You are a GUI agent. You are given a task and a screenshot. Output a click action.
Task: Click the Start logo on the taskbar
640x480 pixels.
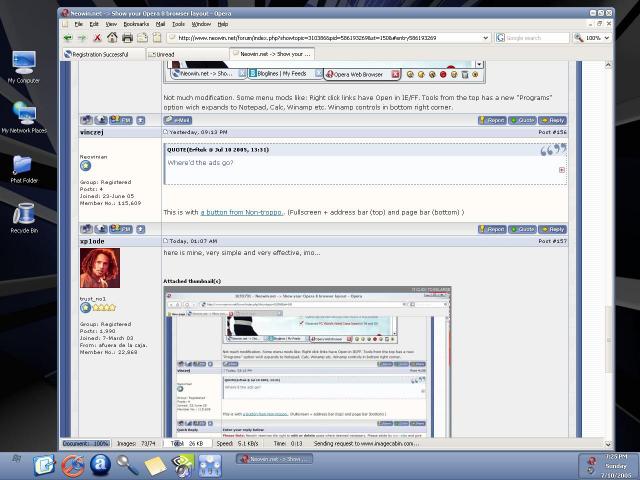pos(16,459)
